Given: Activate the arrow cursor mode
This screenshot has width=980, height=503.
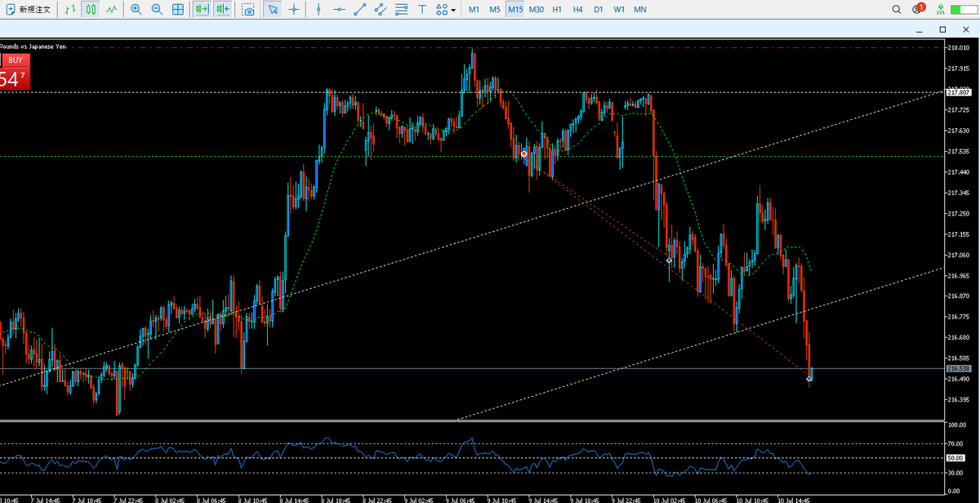Looking at the screenshot, I should pyautogui.click(x=273, y=10).
